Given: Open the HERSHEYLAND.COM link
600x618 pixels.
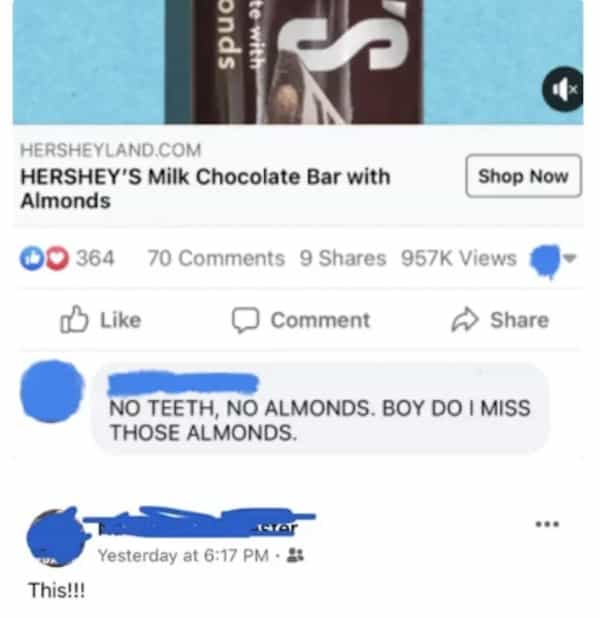Looking at the screenshot, I should click(111, 150).
